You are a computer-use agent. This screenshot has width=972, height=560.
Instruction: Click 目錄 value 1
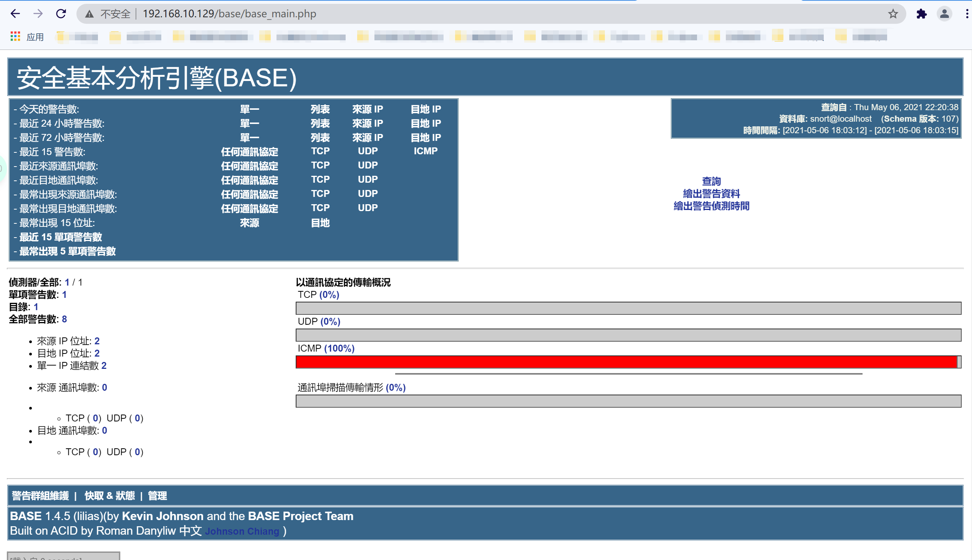[x=36, y=307]
